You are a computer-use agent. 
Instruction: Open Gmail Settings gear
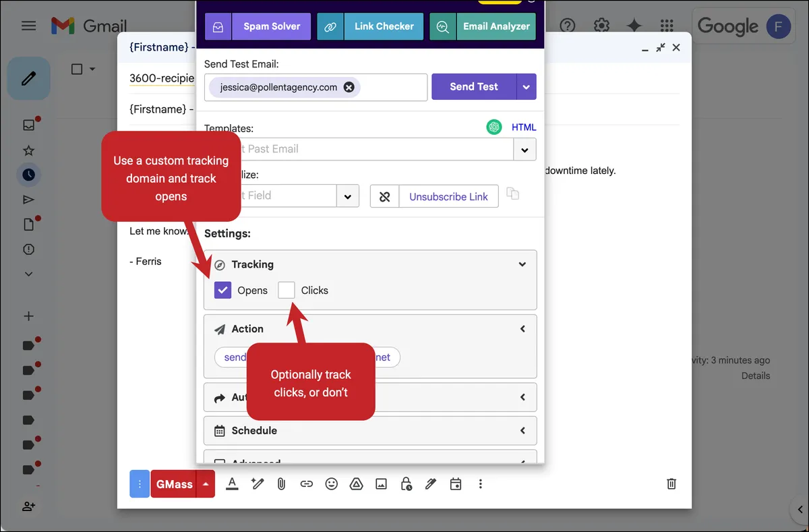[601, 26]
